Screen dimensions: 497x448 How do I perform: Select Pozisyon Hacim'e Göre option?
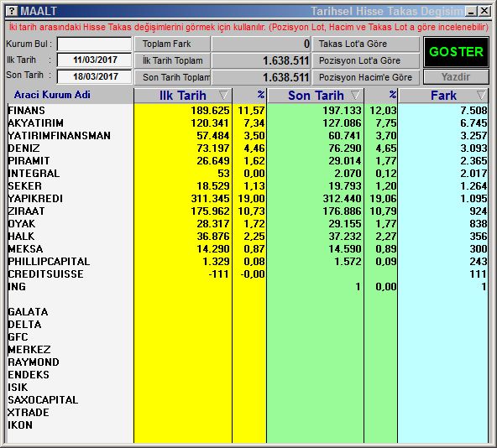pos(366,77)
